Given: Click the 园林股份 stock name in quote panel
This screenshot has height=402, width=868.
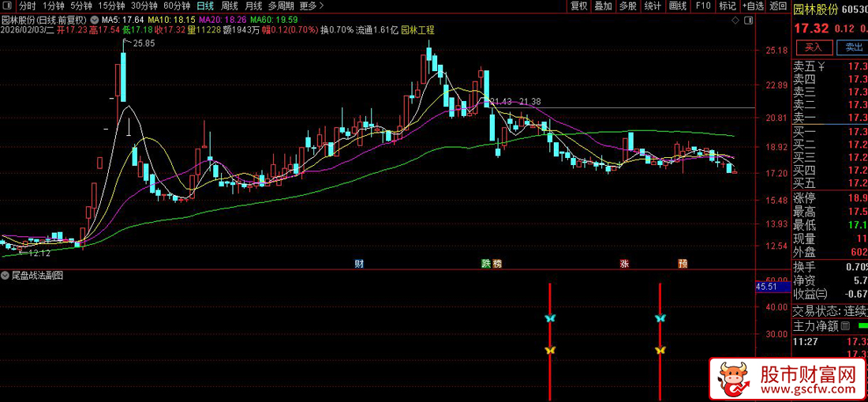Looking at the screenshot, I should (x=816, y=9).
